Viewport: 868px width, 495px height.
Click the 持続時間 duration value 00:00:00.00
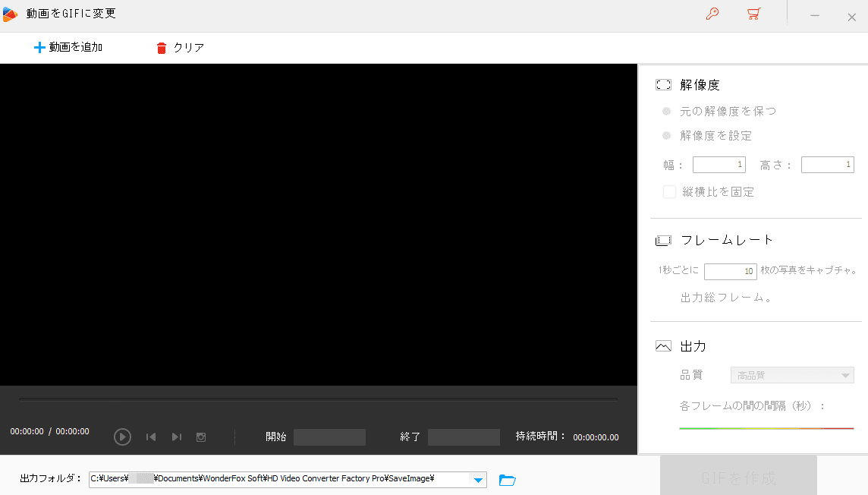click(x=596, y=437)
